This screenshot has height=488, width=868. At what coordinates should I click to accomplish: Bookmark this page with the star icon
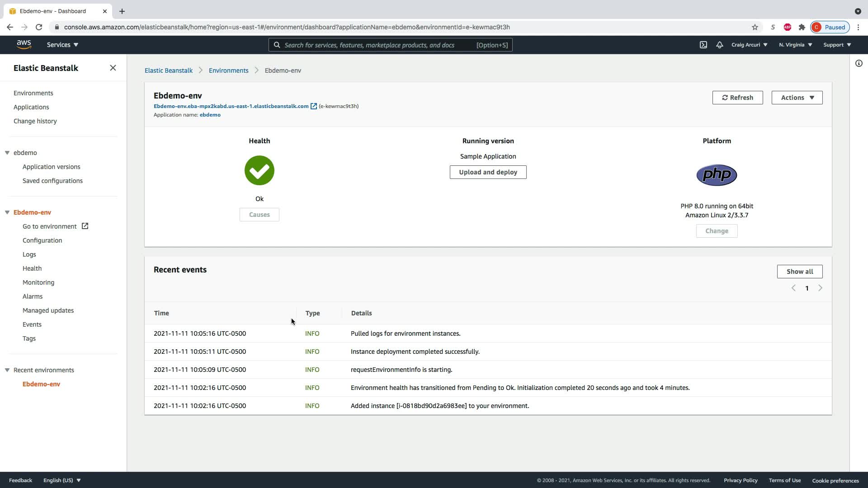point(755,27)
